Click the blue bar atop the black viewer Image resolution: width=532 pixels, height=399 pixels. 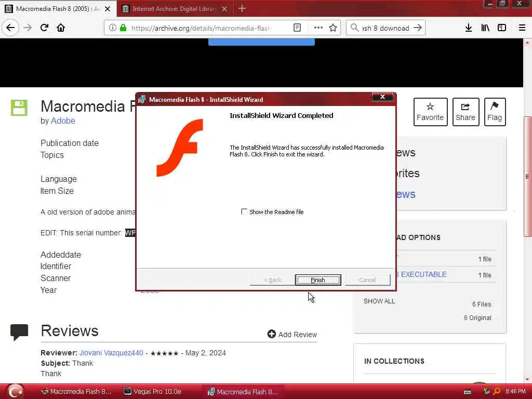[x=261, y=42]
